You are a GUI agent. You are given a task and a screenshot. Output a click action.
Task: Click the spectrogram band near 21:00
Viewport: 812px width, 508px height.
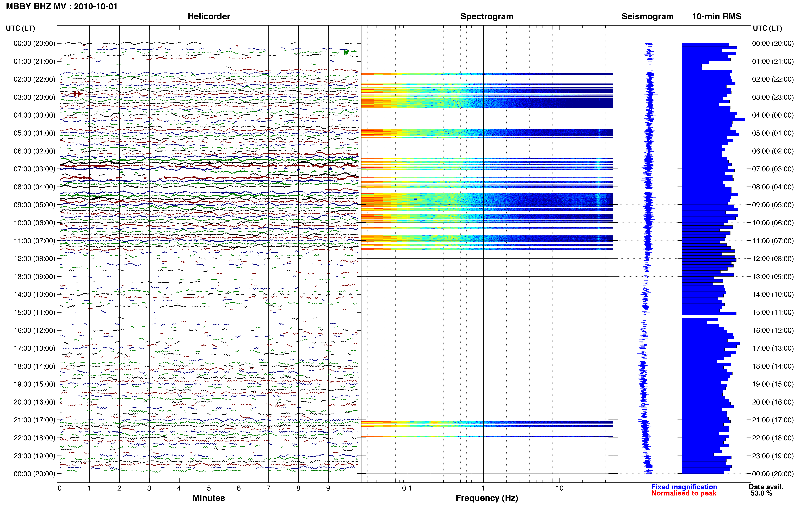pos(487,424)
